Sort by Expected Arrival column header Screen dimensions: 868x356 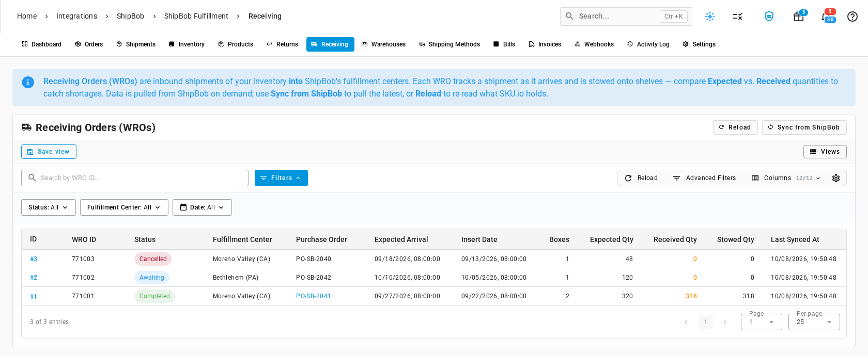coord(401,239)
